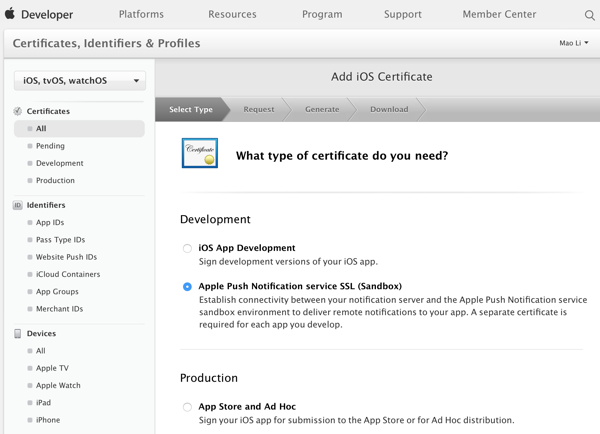Open Pending certificates list

tap(50, 146)
